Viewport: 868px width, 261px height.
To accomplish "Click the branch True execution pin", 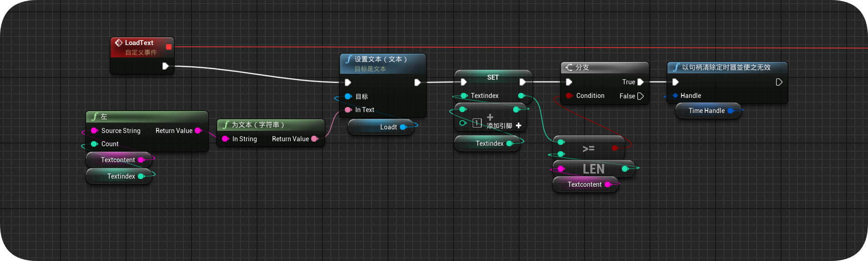I will pyautogui.click(x=641, y=82).
